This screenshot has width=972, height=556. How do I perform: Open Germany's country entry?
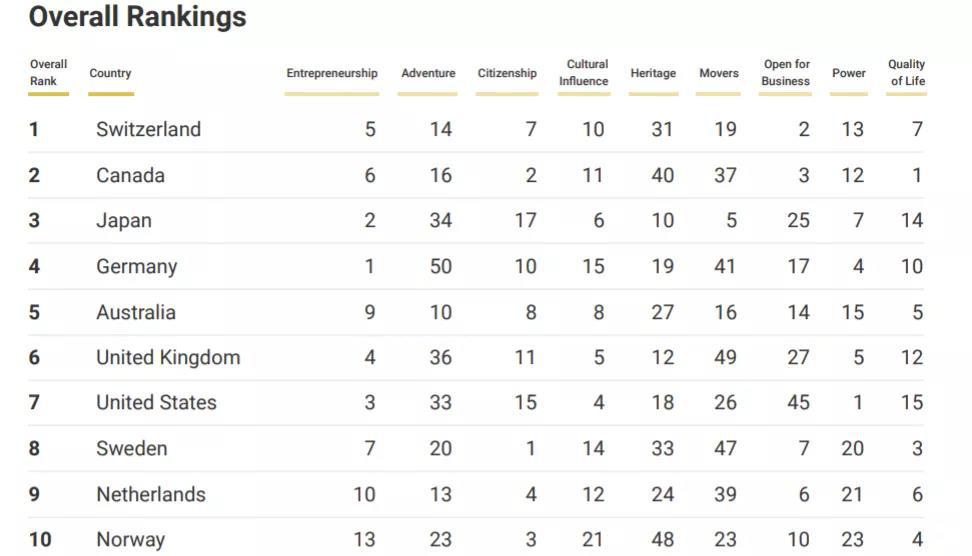(136, 267)
